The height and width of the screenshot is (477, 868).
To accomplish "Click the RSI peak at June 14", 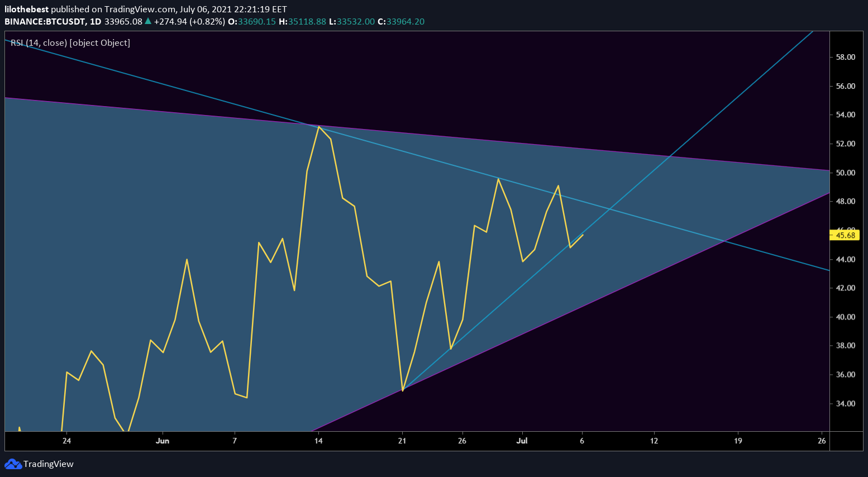I will (x=318, y=127).
